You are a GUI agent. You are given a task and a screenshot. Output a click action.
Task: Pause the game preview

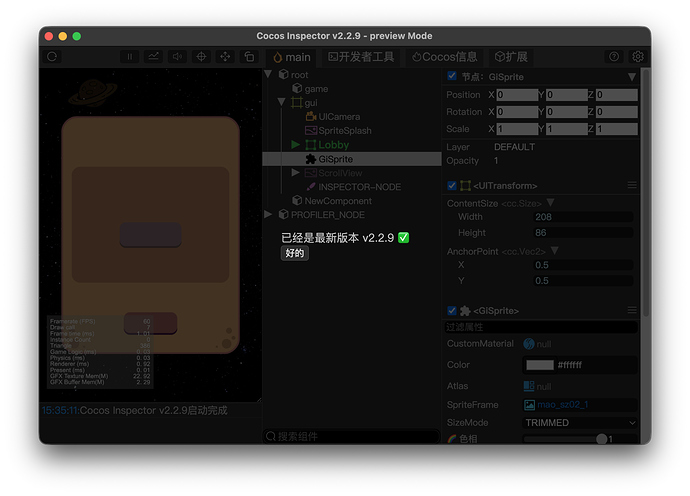pyautogui.click(x=130, y=57)
